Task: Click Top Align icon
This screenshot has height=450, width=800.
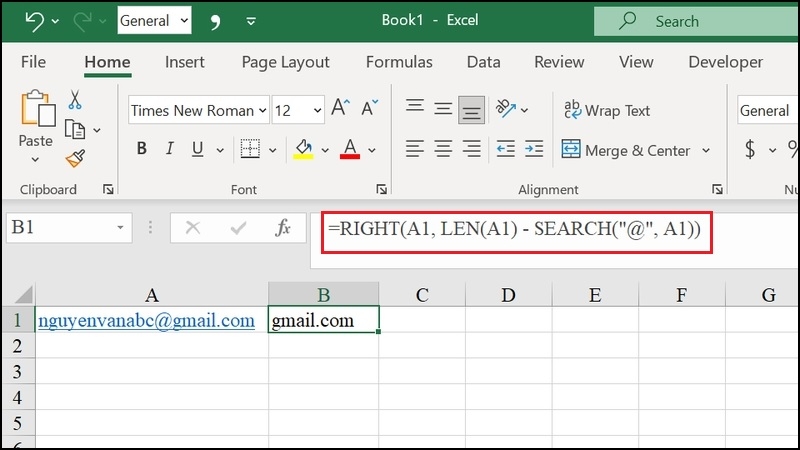Action: coord(415,108)
